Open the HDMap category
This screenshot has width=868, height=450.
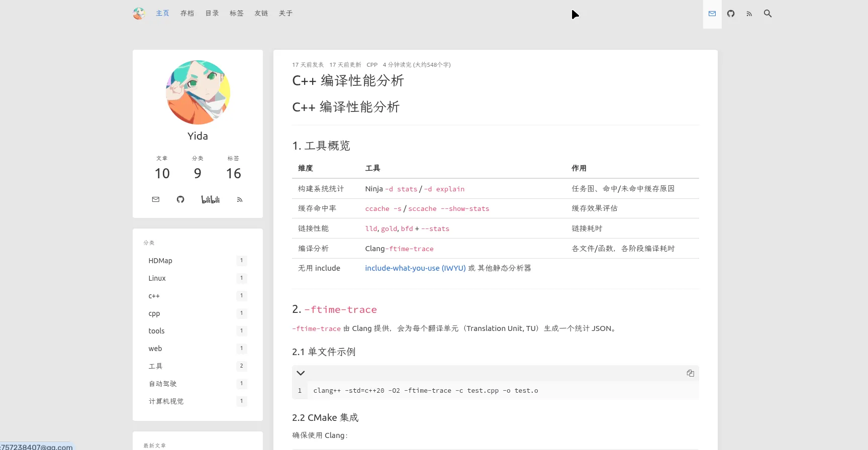pyautogui.click(x=160, y=261)
